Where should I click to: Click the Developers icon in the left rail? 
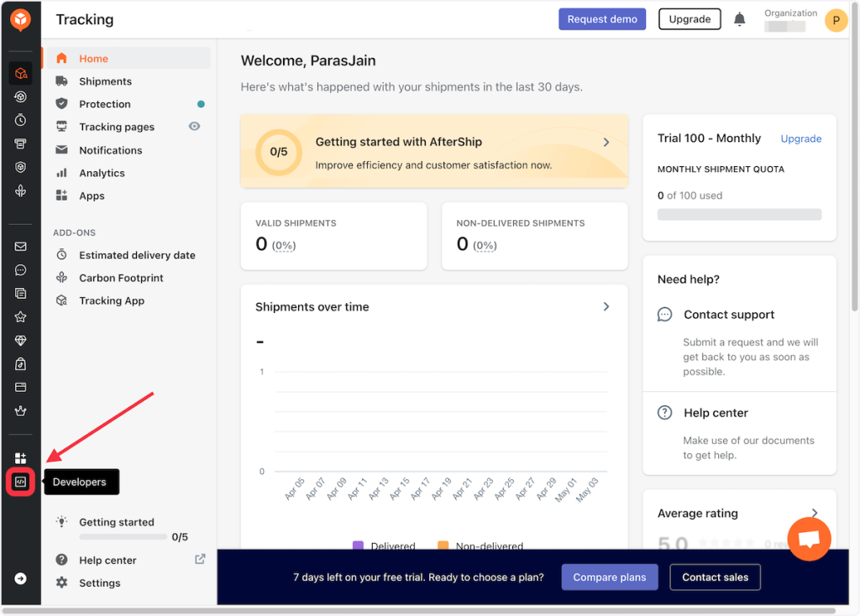point(21,482)
